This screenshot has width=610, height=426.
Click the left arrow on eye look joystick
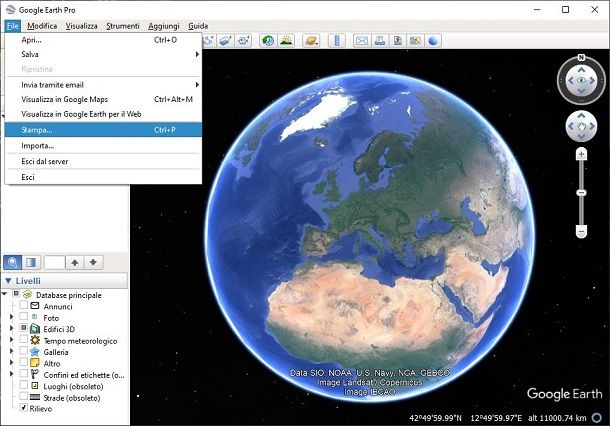[x=571, y=81]
